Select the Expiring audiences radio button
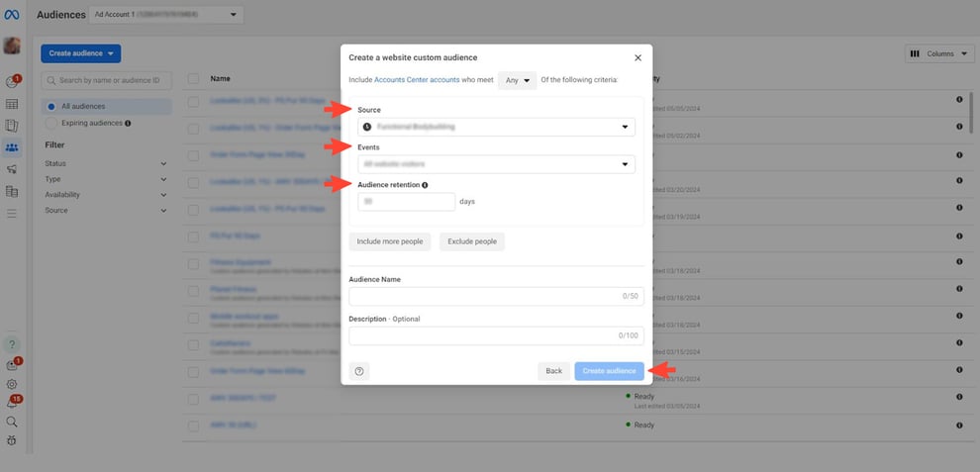This screenshot has width=980, height=472. tap(51, 123)
